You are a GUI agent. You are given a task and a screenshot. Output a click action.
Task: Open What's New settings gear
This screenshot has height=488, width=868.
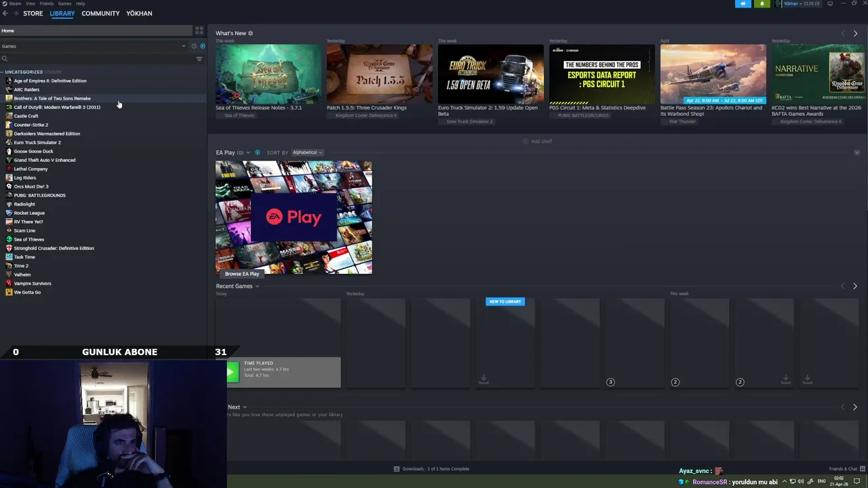coord(250,33)
